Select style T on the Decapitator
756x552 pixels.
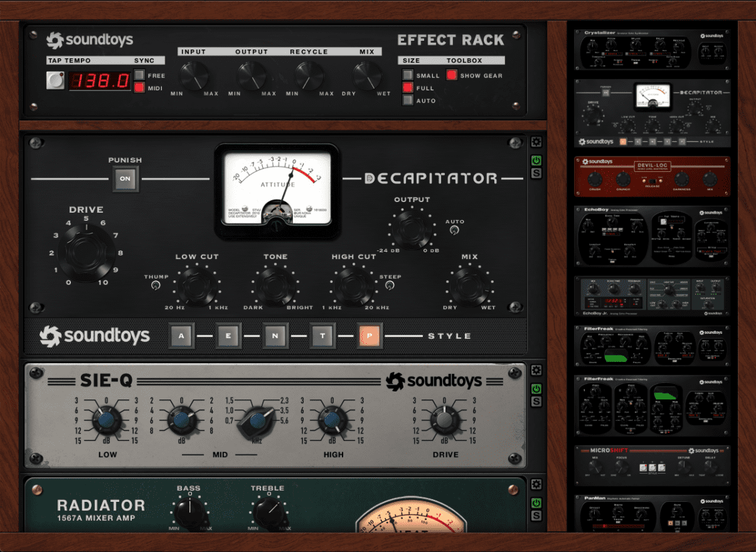(322, 335)
